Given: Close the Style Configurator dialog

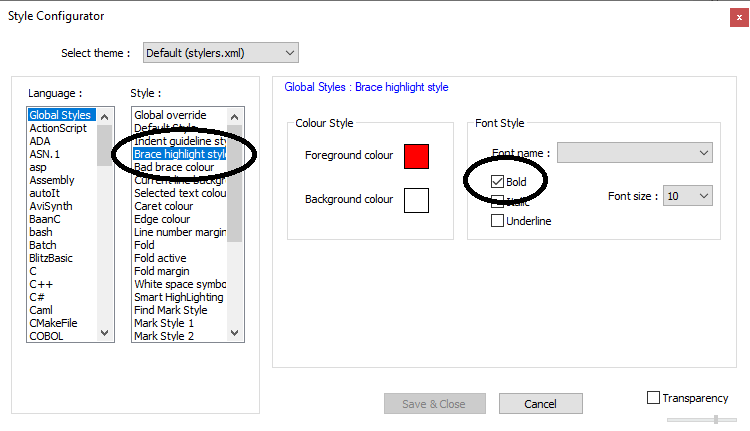Looking at the screenshot, I should coord(739,18).
